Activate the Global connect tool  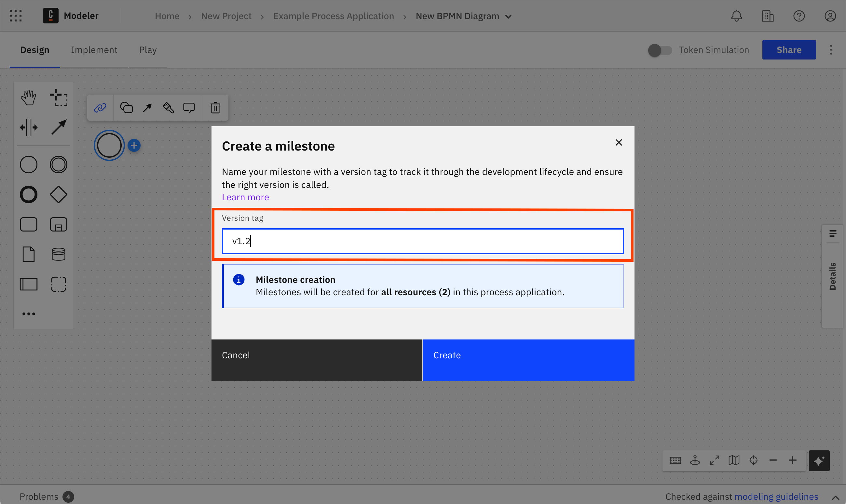pos(59,127)
